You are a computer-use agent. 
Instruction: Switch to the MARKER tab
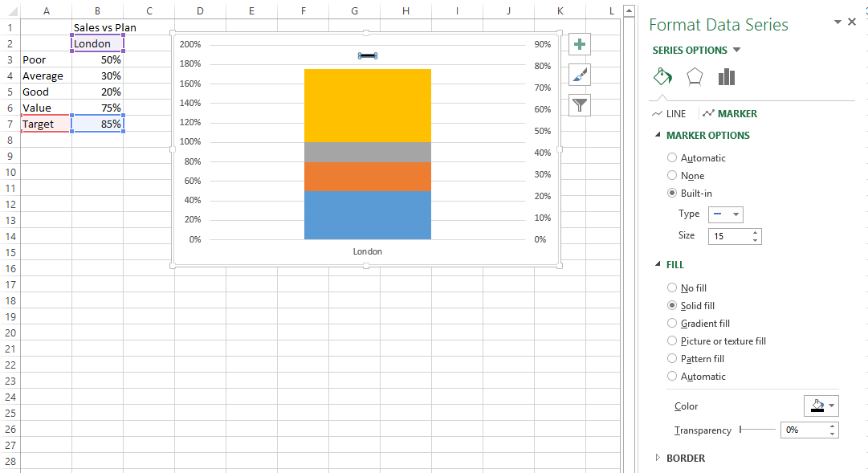point(730,113)
